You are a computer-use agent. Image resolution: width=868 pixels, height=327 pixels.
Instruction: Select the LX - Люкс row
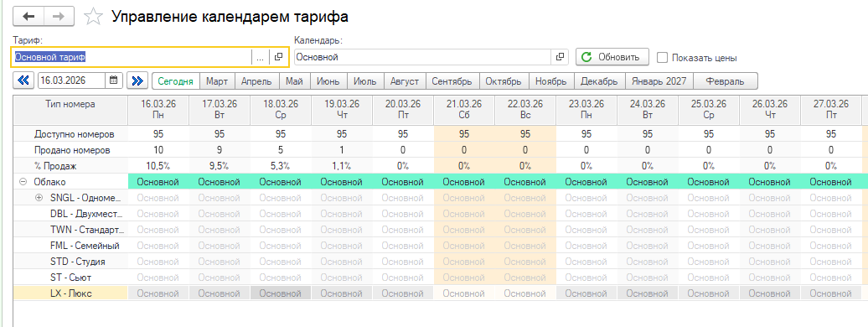click(x=71, y=293)
